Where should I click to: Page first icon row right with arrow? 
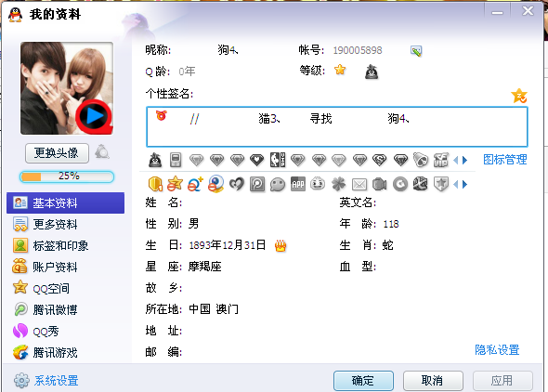click(x=464, y=161)
